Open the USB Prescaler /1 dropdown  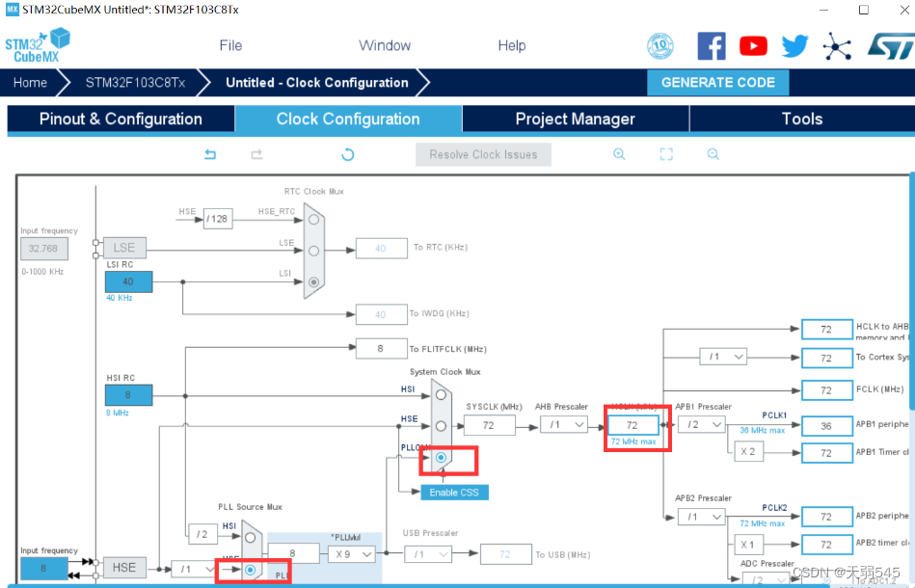coord(428,553)
